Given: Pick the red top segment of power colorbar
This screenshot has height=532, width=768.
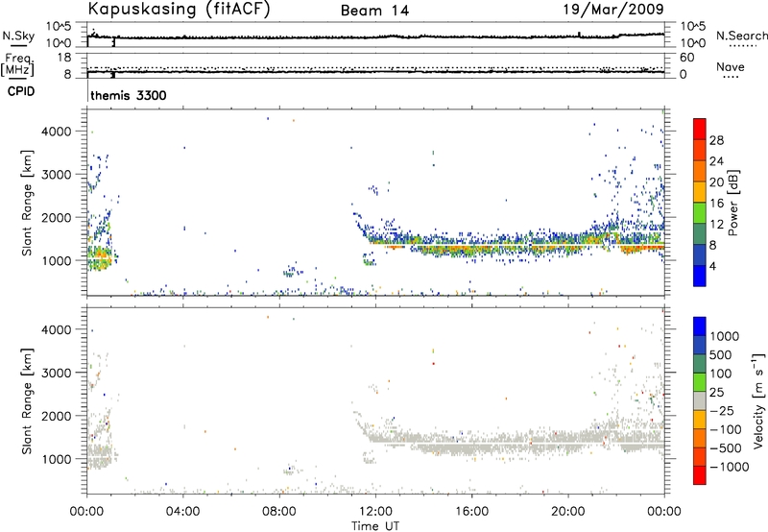Looking at the screenshot, I should [x=700, y=130].
